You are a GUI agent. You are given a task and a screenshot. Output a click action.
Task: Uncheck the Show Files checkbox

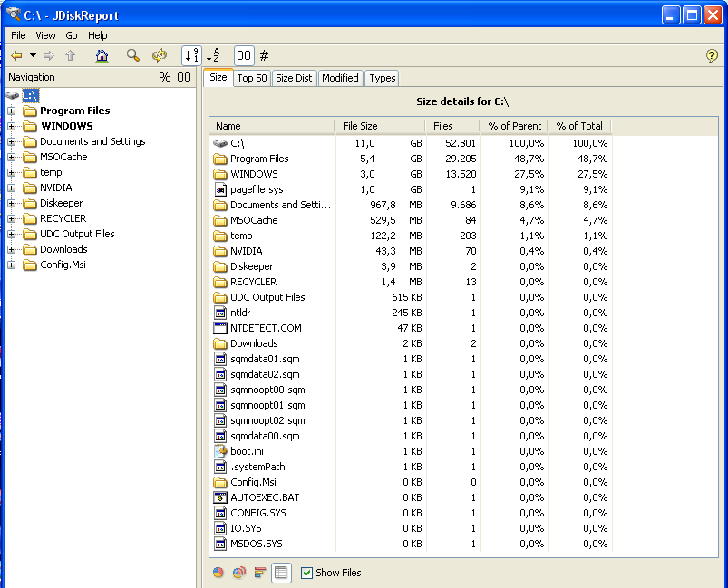(306, 573)
